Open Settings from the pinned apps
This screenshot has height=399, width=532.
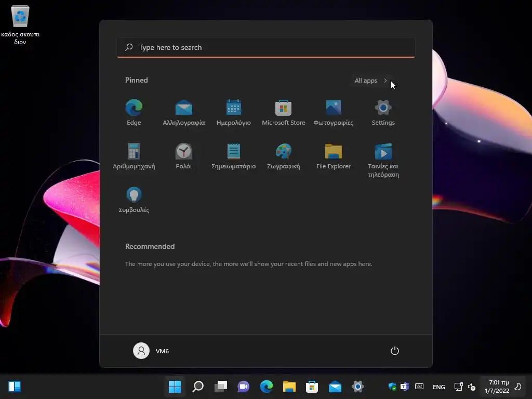pos(383,113)
